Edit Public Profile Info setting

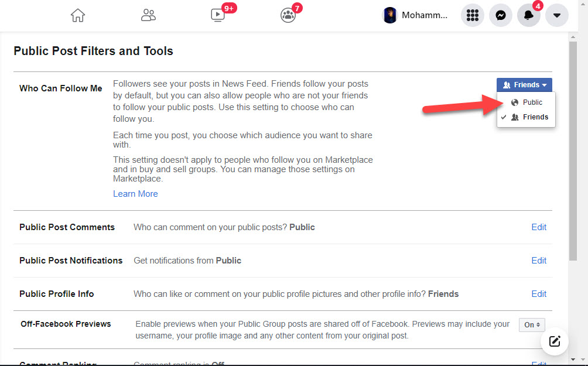pyautogui.click(x=539, y=294)
